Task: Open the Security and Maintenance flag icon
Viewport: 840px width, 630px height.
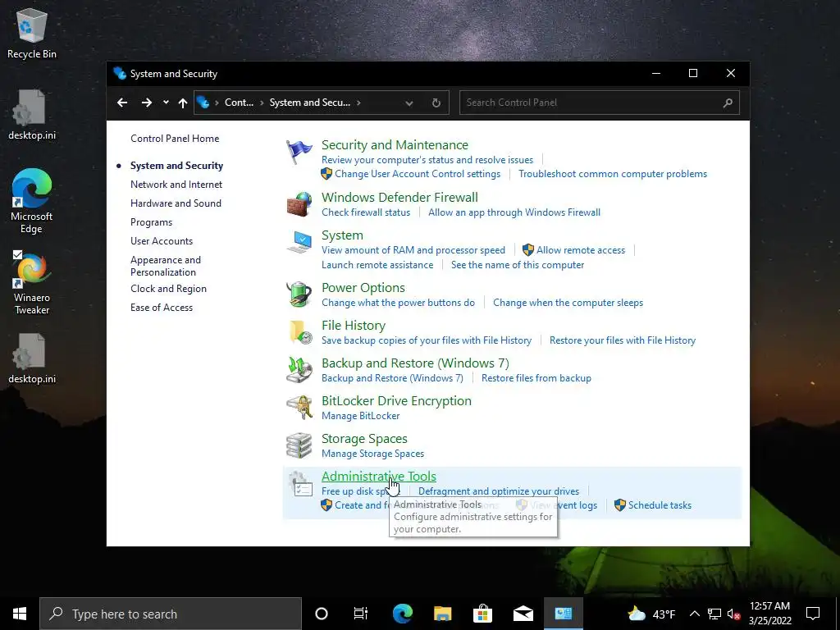Action: (299, 152)
